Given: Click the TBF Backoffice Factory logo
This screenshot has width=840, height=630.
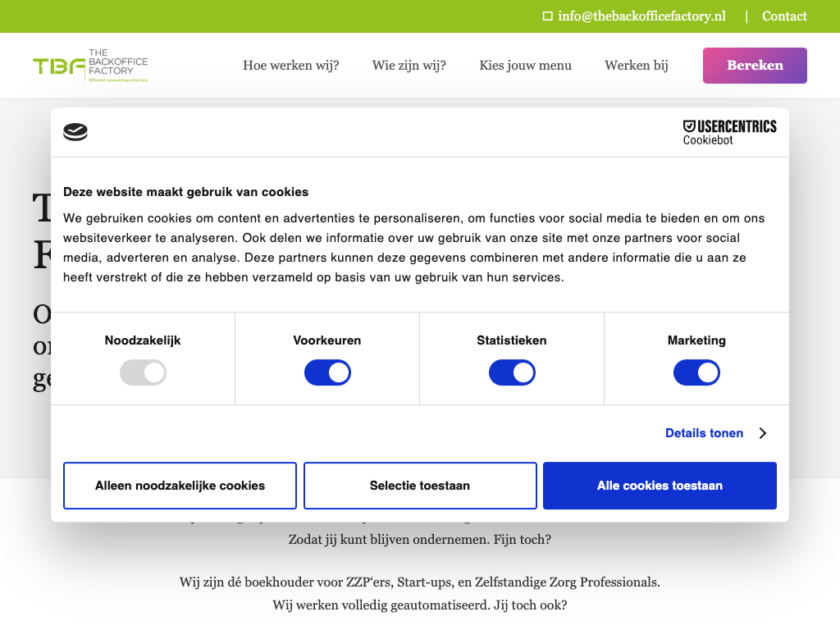Looking at the screenshot, I should point(90,66).
